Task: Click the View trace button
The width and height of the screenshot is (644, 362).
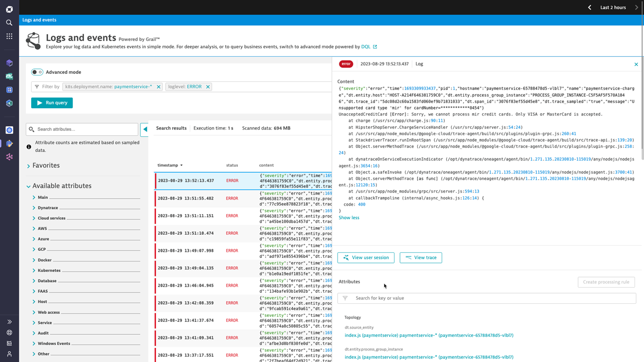Action: 421,257
